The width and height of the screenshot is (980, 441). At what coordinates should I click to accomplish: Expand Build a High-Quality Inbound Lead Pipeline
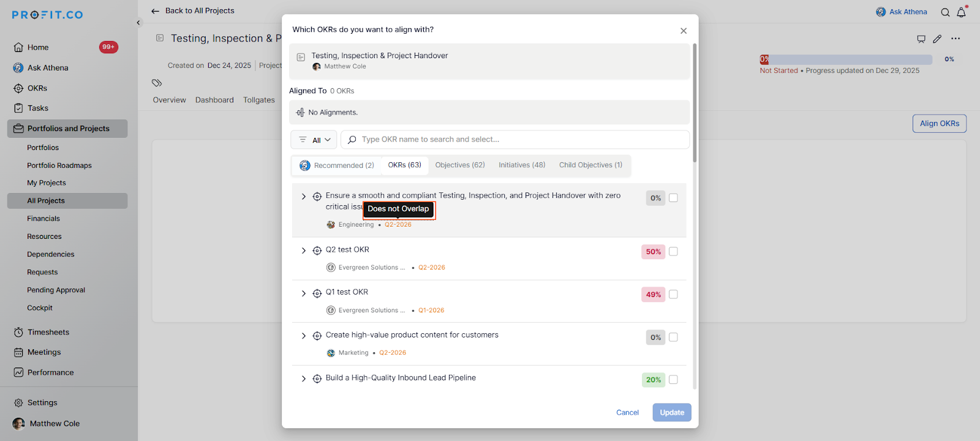[x=303, y=379]
